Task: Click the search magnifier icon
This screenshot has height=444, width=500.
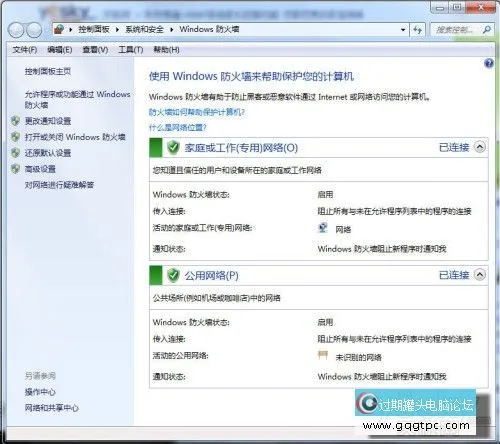Action: click(x=487, y=30)
